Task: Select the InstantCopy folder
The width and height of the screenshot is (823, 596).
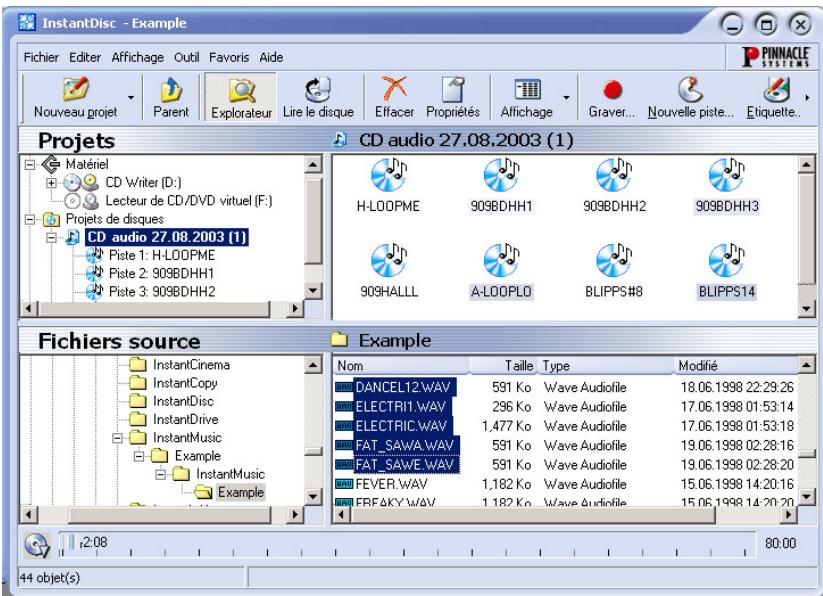Action: click(173, 383)
